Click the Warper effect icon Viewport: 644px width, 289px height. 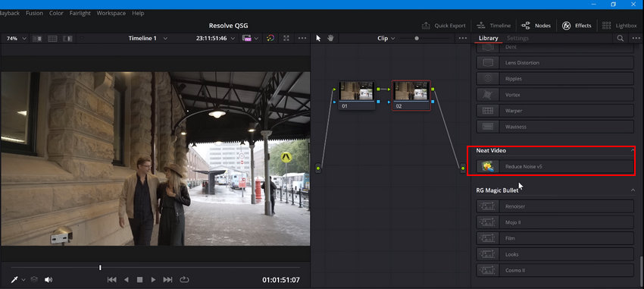487,111
